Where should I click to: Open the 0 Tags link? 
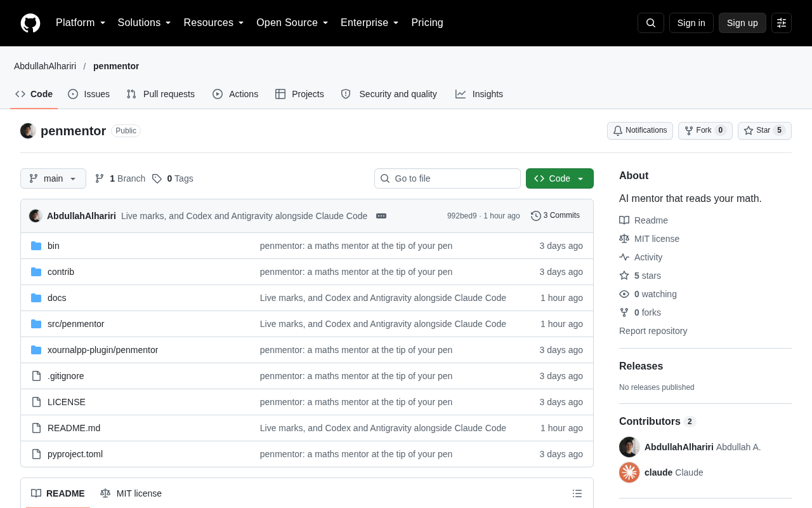(x=173, y=178)
